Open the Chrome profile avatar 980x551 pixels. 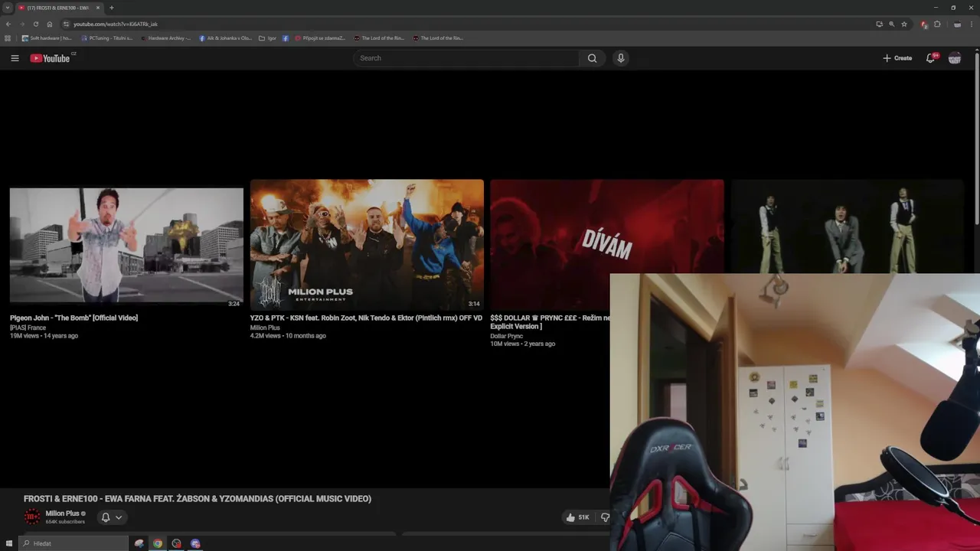tap(957, 24)
